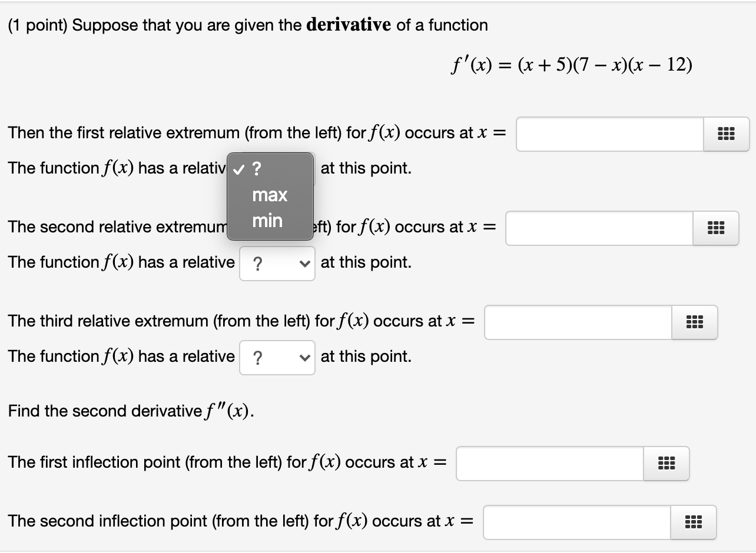The image size is (756, 553).
Task: Choose max as the first extremum type
Action: click(270, 195)
